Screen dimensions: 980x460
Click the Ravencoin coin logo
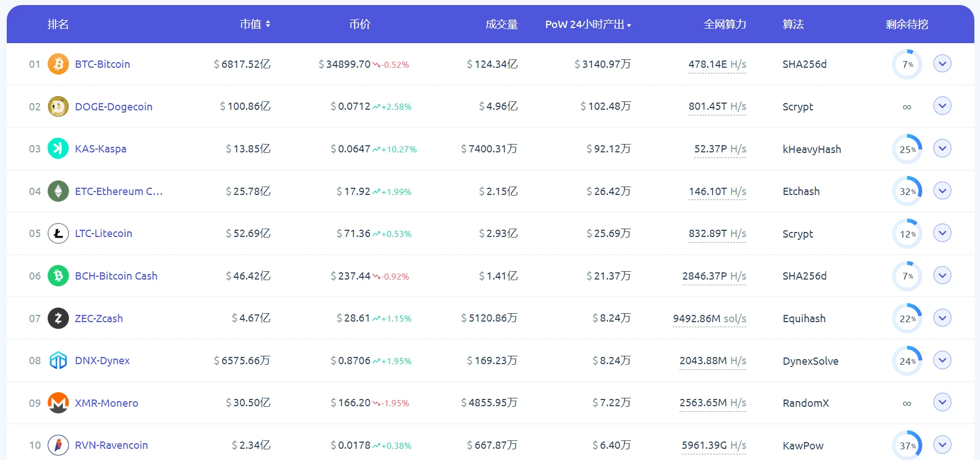point(58,445)
